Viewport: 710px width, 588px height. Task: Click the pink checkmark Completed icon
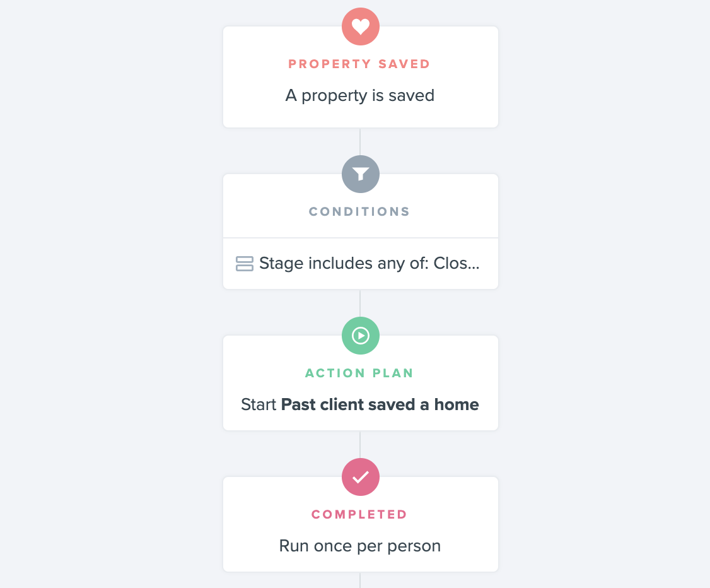pos(361,476)
